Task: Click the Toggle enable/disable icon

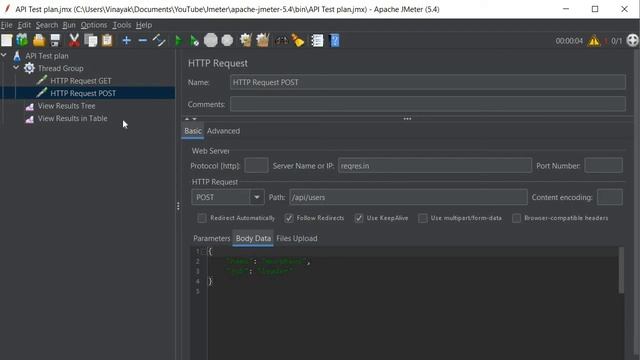Action: coord(159,40)
